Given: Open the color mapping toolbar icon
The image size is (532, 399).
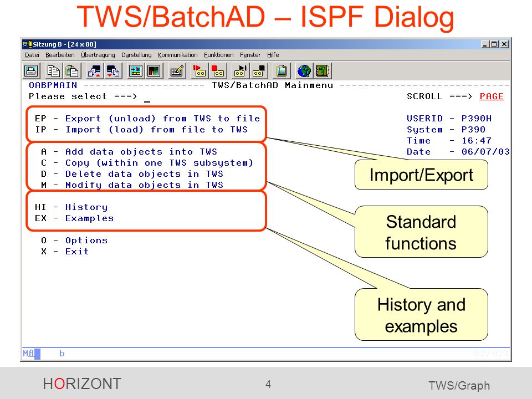Looking at the screenshot, I should [x=154, y=71].
